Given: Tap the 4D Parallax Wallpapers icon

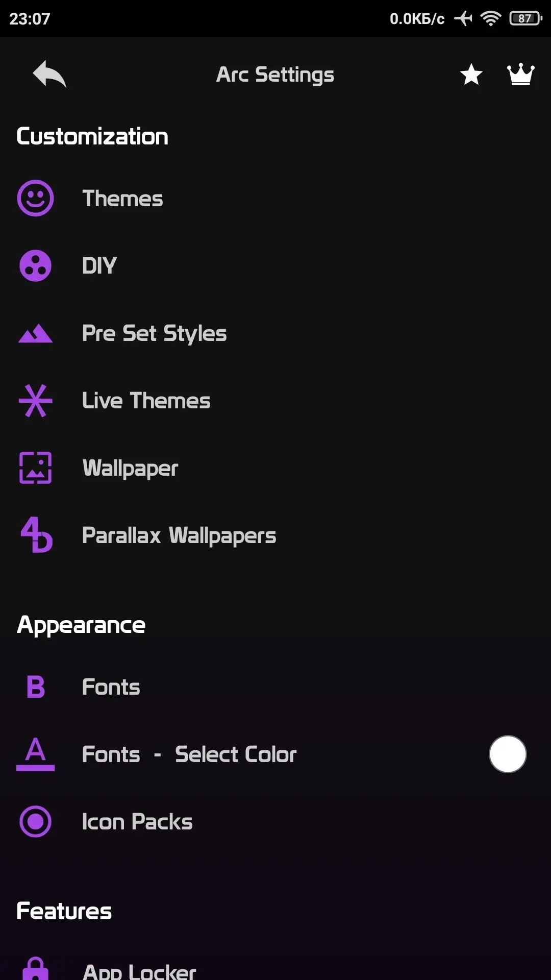Looking at the screenshot, I should click(36, 535).
